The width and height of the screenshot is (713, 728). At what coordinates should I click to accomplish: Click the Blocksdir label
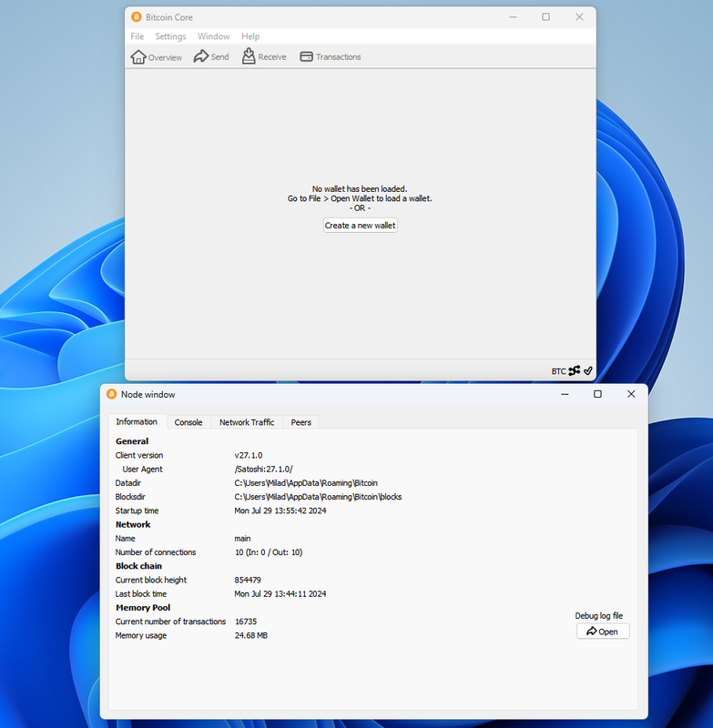[130, 497]
